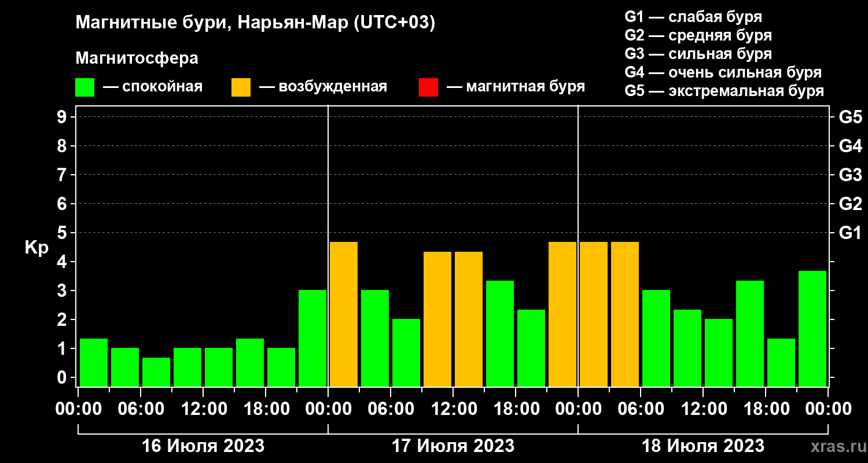Viewport: 868px width, 463px height.
Task: Click the green 18 July 15:00–18:00 bar
Action: [750, 333]
